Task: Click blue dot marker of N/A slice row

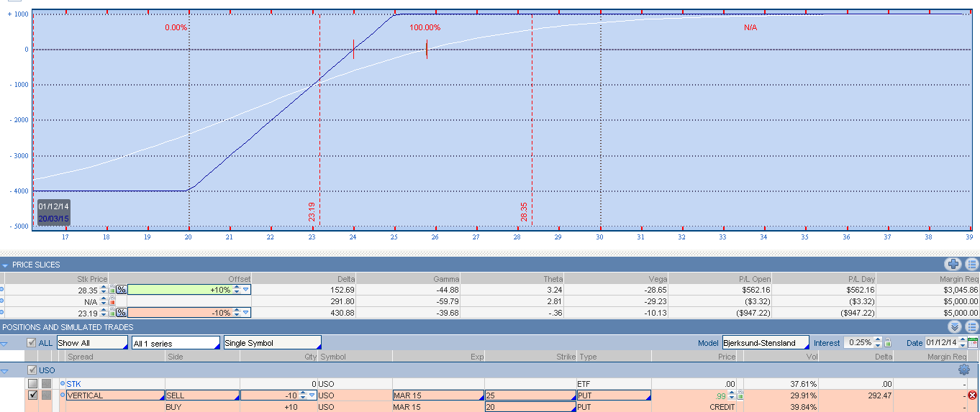Action: pyautogui.click(x=2, y=301)
